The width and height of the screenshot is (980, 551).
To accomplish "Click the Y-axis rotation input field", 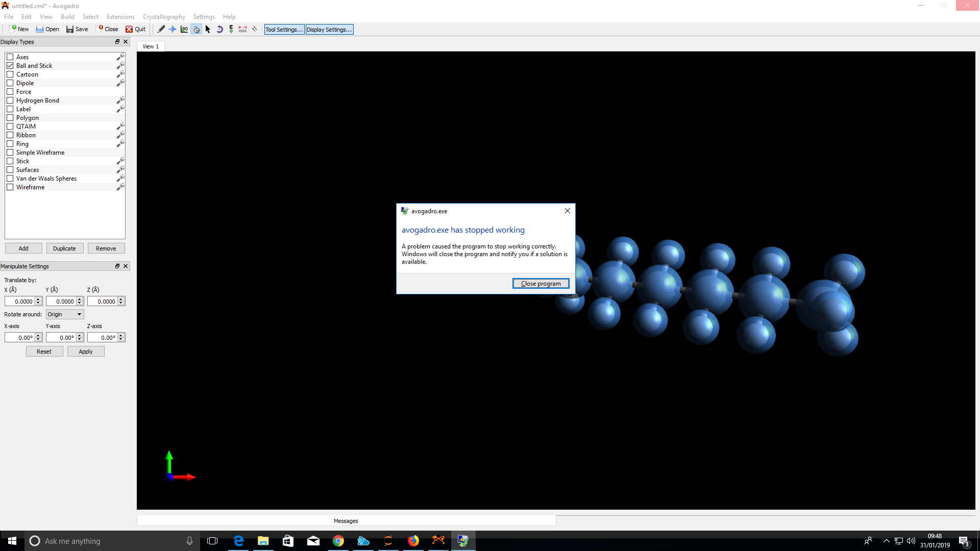I will (x=61, y=338).
